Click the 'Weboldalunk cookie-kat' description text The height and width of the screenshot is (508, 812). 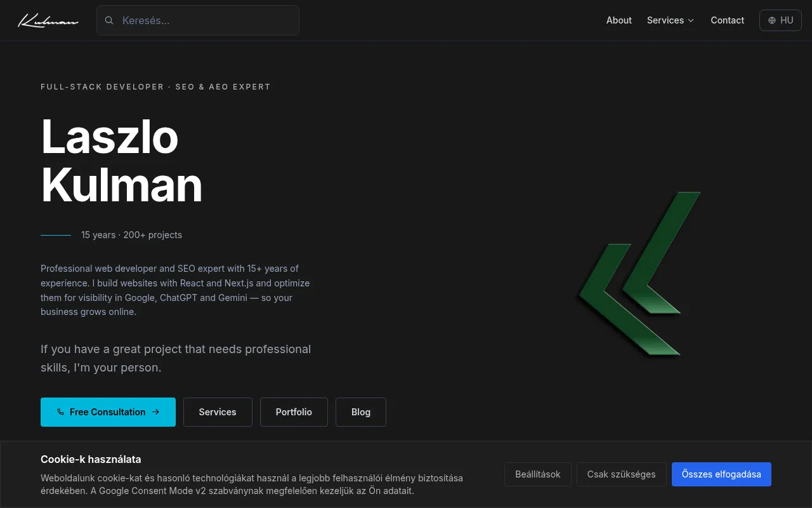252,485
